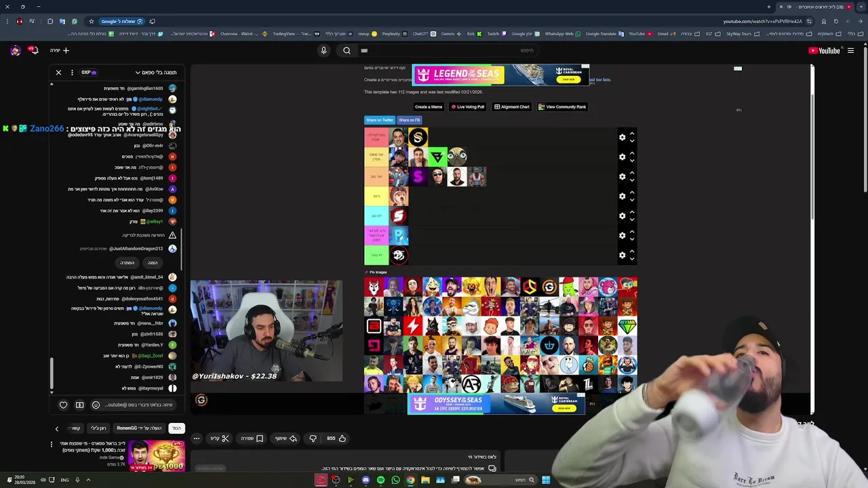The image size is (868, 488).
Task: Click Live Voting Poll button
Action: tap(467, 106)
